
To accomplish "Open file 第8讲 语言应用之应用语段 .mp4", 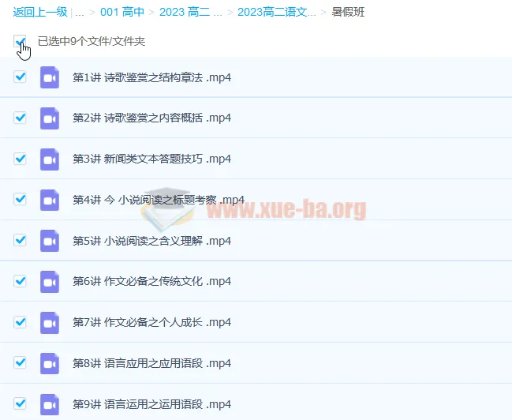I will [151, 363].
